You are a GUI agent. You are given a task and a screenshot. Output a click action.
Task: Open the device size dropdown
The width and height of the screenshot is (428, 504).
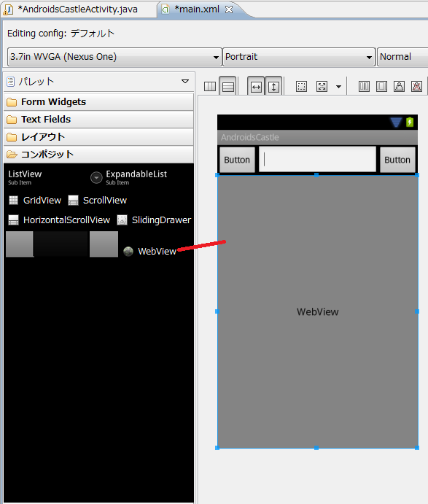tap(114, 57)
